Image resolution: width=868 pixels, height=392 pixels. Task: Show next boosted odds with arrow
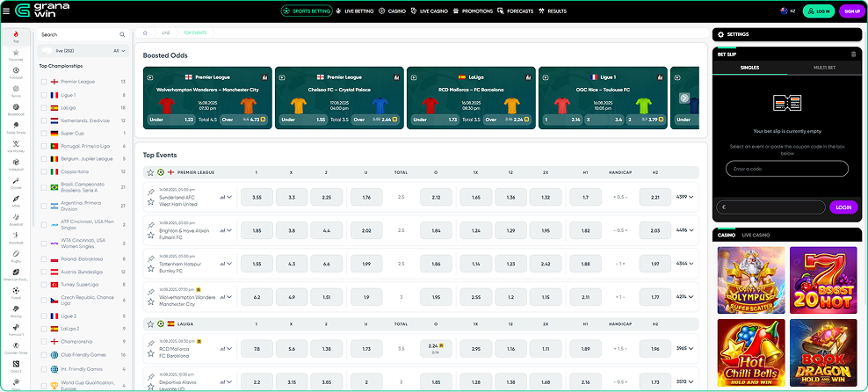684,98
